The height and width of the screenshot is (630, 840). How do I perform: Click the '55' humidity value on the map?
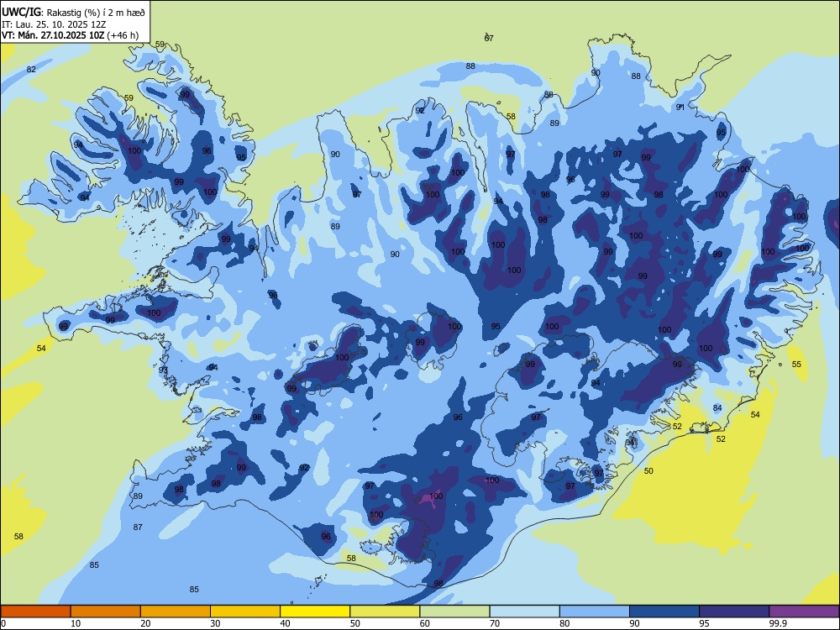796,365
